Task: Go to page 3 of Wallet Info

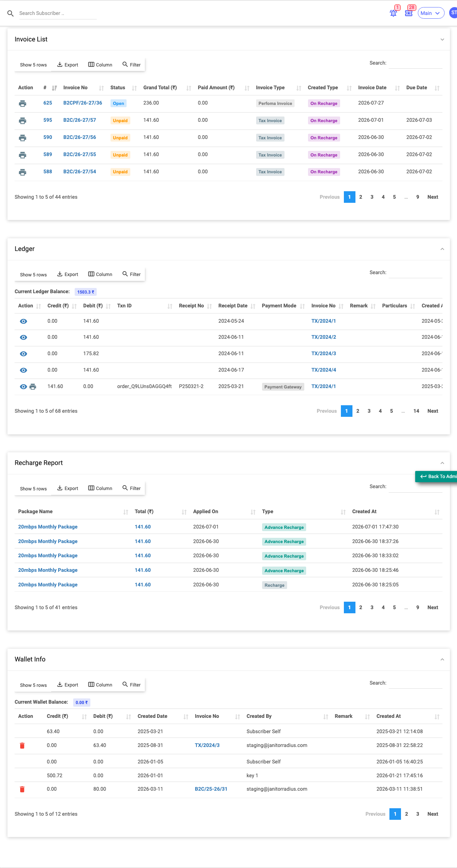Action: tap(417, 814)
